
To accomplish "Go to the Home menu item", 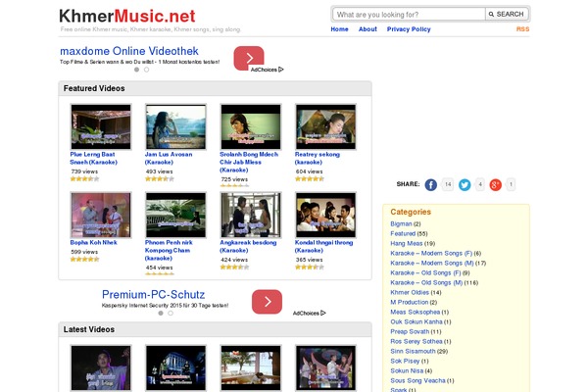I will (339, 29).
